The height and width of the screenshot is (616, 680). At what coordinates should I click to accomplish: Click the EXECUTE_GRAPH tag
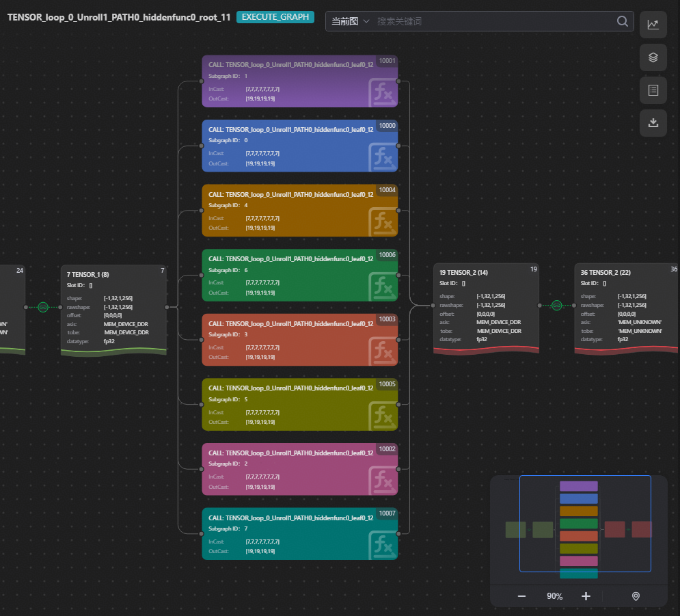click(x=275, y=17)
